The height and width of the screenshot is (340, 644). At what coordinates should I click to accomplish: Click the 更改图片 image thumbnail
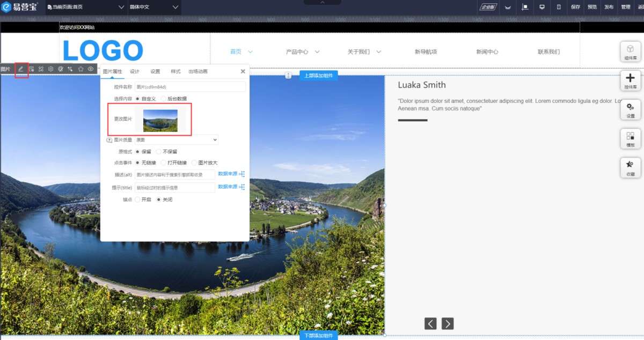[160, 120]
